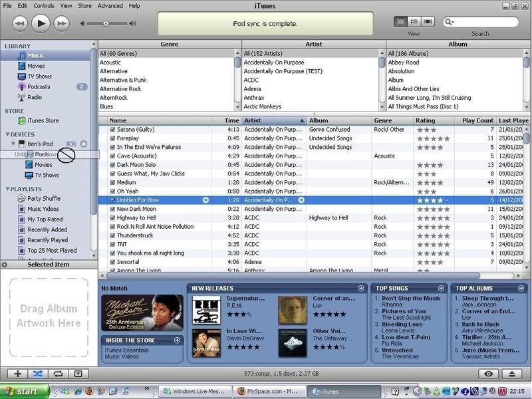Switch to list view mode
Viewport: 532px width, 399px height.
coord(401,22)
